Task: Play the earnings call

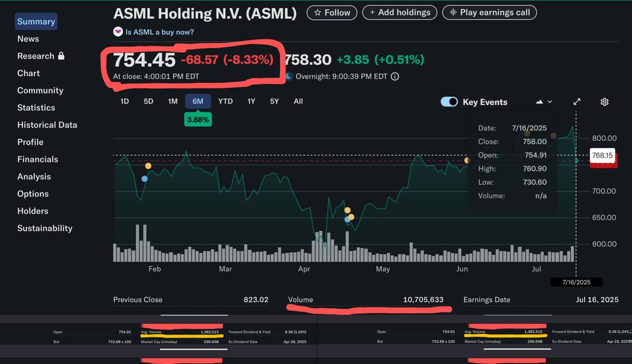Action: click(489, 12)
